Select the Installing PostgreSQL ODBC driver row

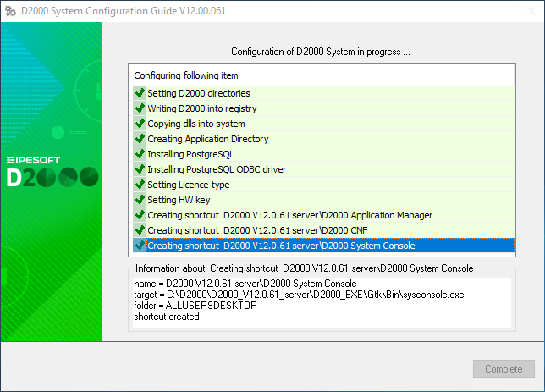tap(217, 169)
